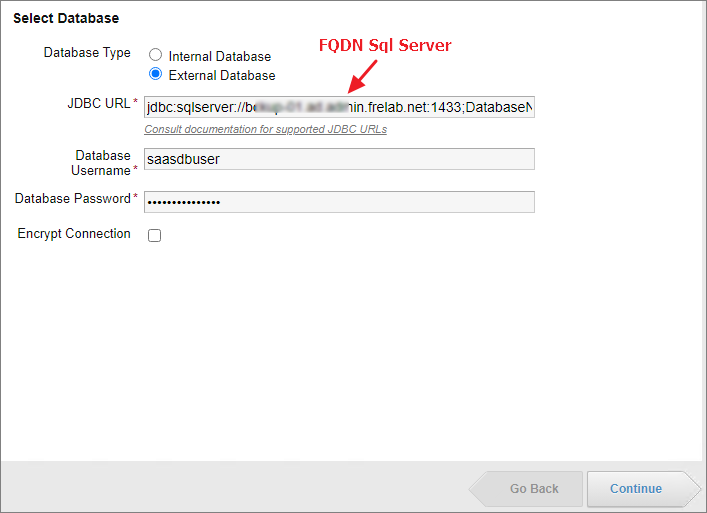Screen dimensions: 707x513
Task: Click the "Encrypt Connection" label text
Action: (74, 234)
